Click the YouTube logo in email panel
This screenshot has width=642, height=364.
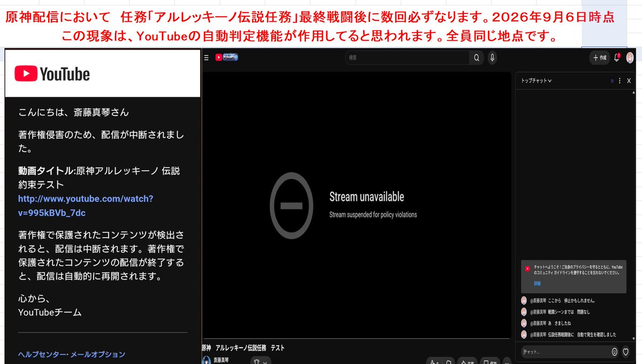[x=52, y=74]
